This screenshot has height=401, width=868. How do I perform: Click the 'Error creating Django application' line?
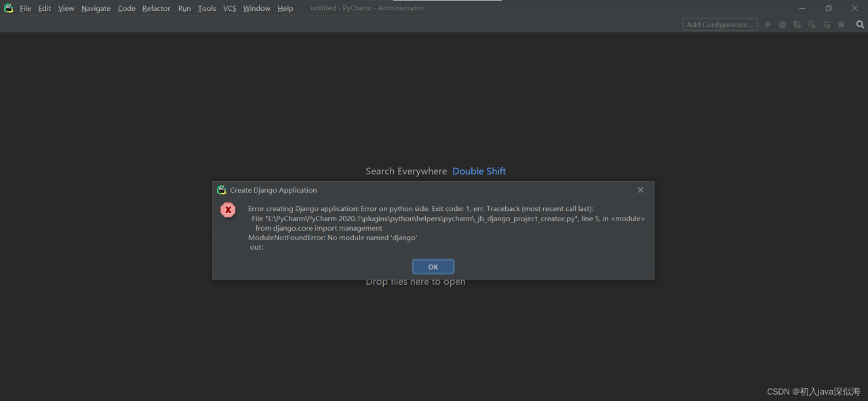420,209
